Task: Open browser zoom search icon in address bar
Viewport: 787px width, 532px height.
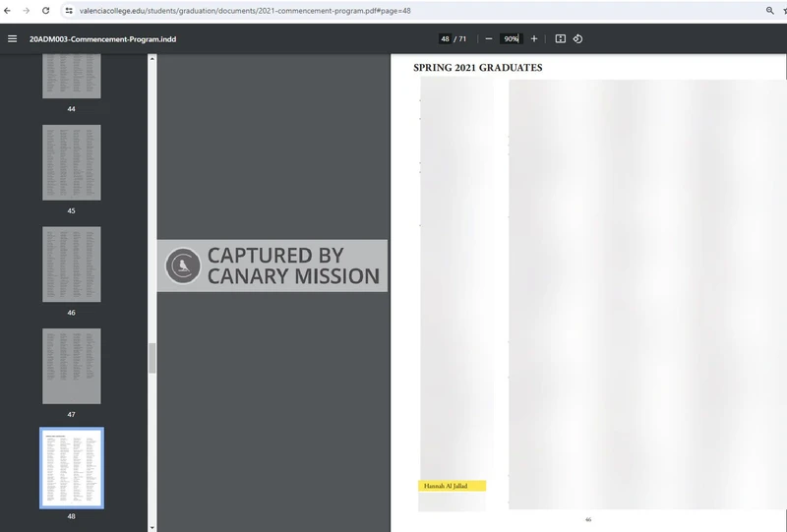Action: coord(769,10)
